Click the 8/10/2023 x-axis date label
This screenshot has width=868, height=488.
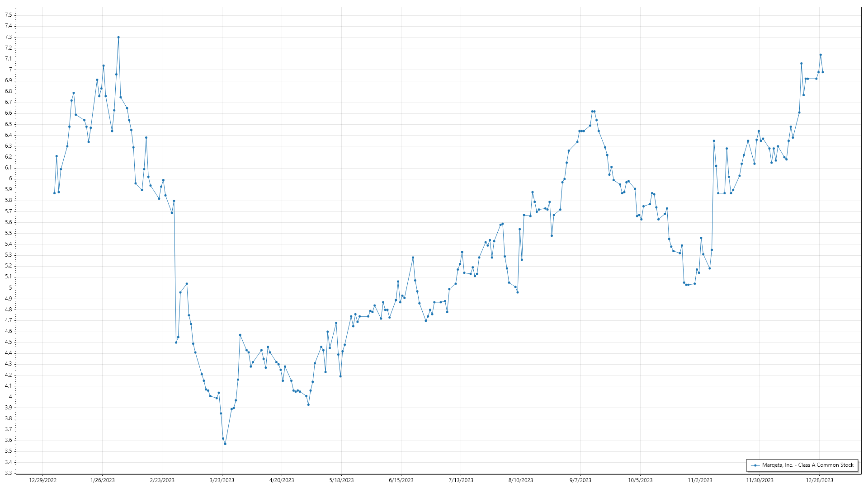520,480
